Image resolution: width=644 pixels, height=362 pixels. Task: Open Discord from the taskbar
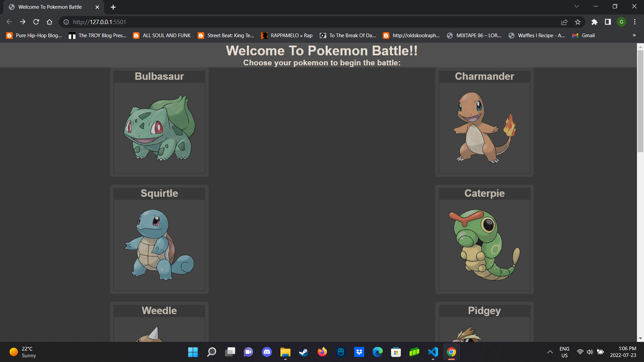click(x=267, y=352)
